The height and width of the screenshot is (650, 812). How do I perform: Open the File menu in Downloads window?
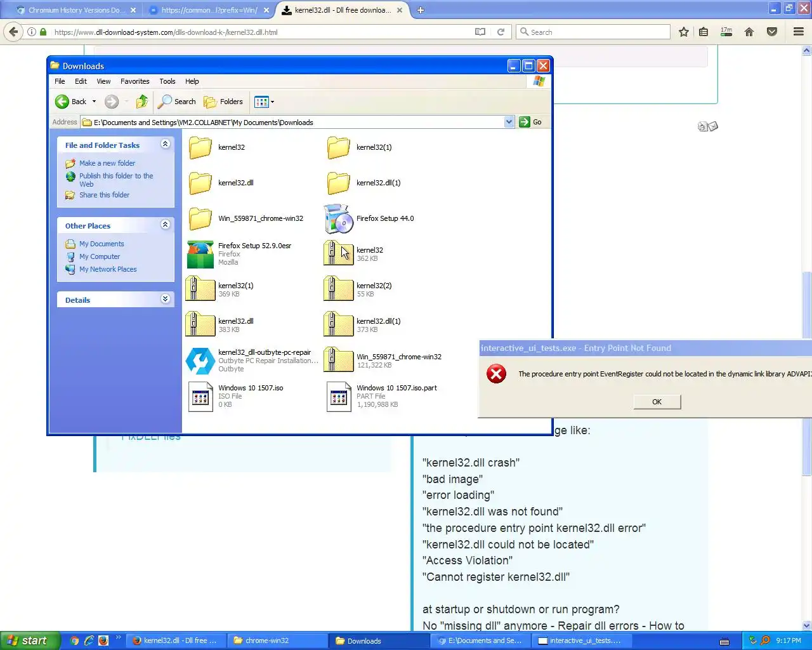click(60, 81)
